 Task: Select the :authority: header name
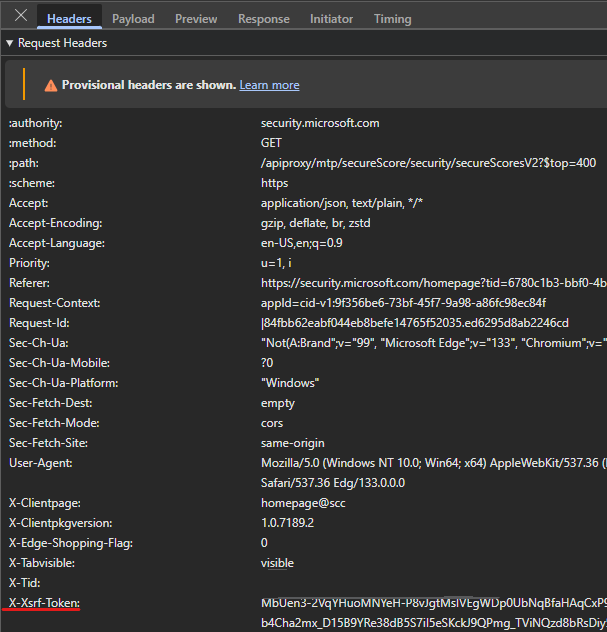point(36,123)
